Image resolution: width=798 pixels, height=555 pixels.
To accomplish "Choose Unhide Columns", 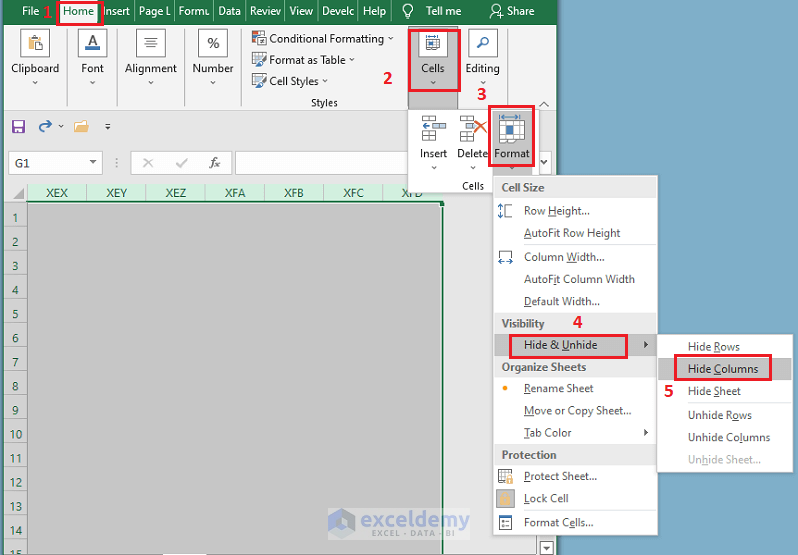I will pyautogui.click(x=725, y=437).
